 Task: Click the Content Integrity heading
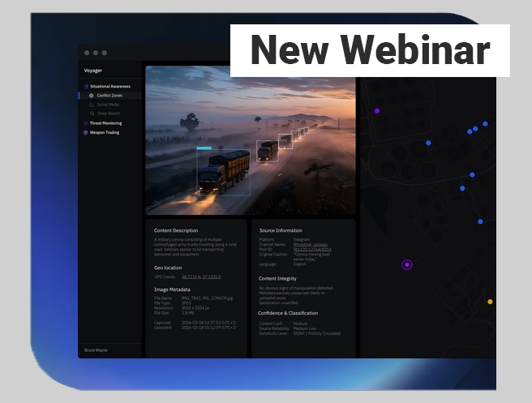[277, 279]
